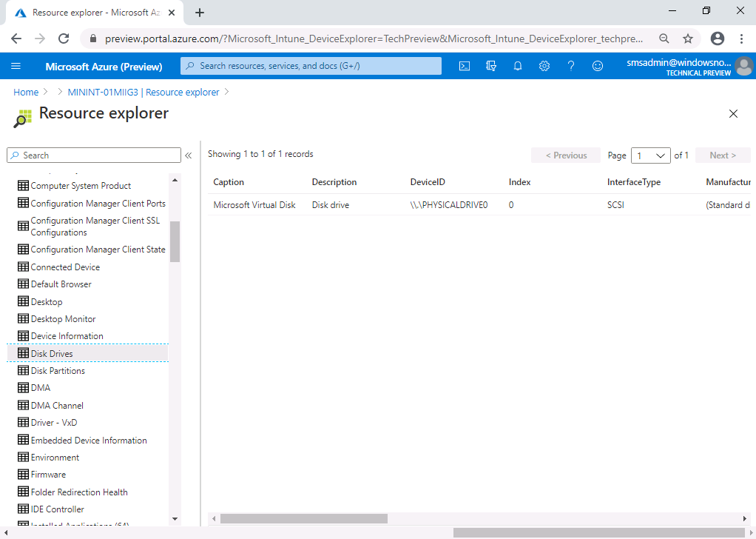Sort by the InterfaceType column header
The height and width of the screenshot is (539, 756).
coord(634,182)
